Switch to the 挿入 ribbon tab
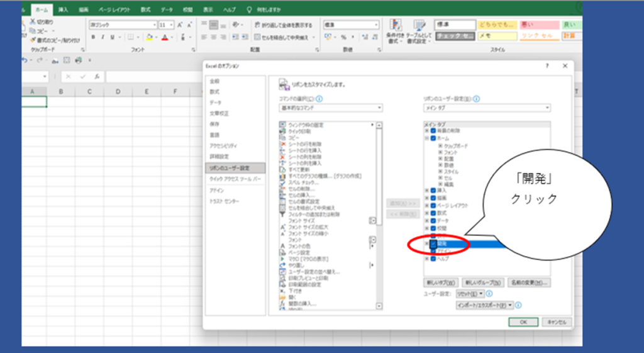The image size is (644, 353). (64, 9)
